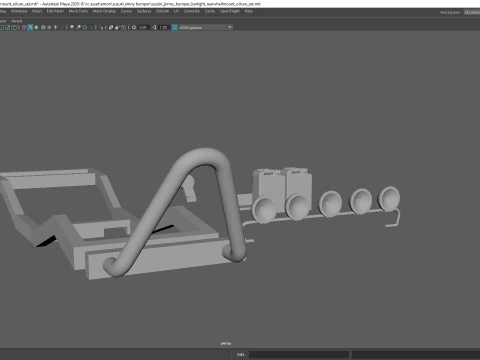Select the rightmost round spotlight model
Screen dimensions: 480x360
(x=389, y=199)
